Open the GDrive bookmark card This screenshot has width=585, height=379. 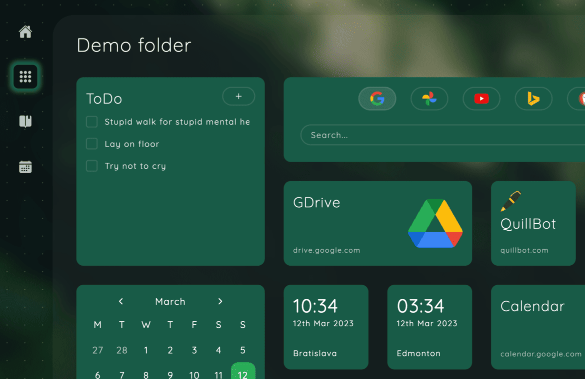[x=378, y=223]
